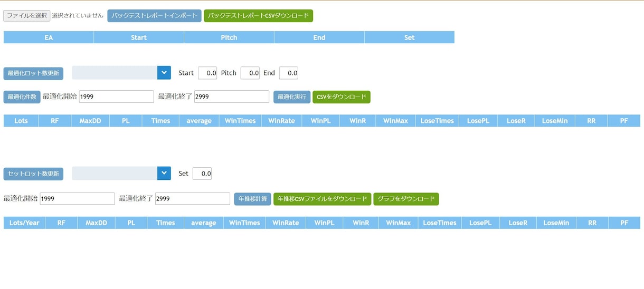This screenshot has height=289, width=644.
Task: Click lower 最適化開始 field near 年推移計算
Action: (78, 198)
